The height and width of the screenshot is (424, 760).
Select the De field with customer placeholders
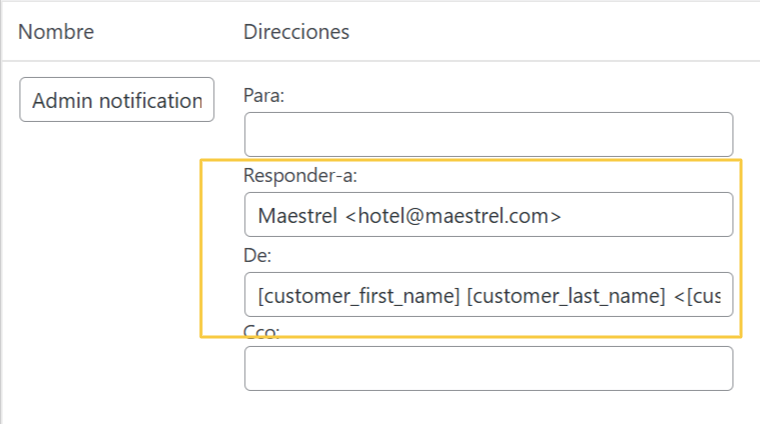coord(488,295)
